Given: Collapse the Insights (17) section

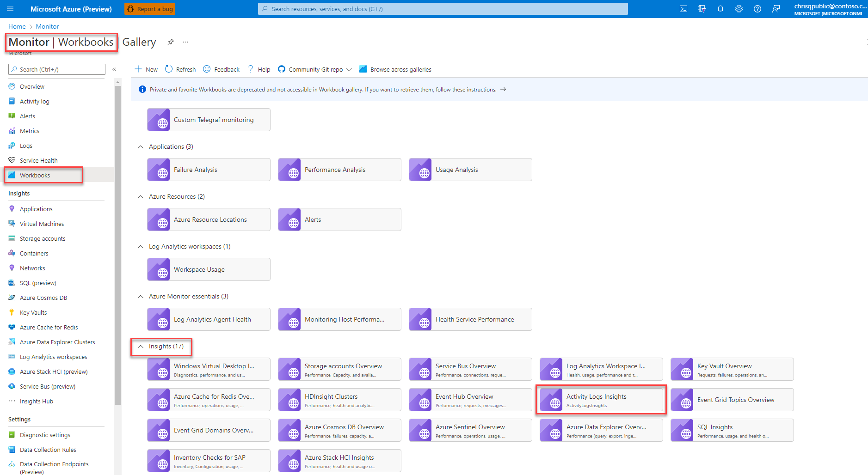Looking at the screenshot, I should (141, 347).
